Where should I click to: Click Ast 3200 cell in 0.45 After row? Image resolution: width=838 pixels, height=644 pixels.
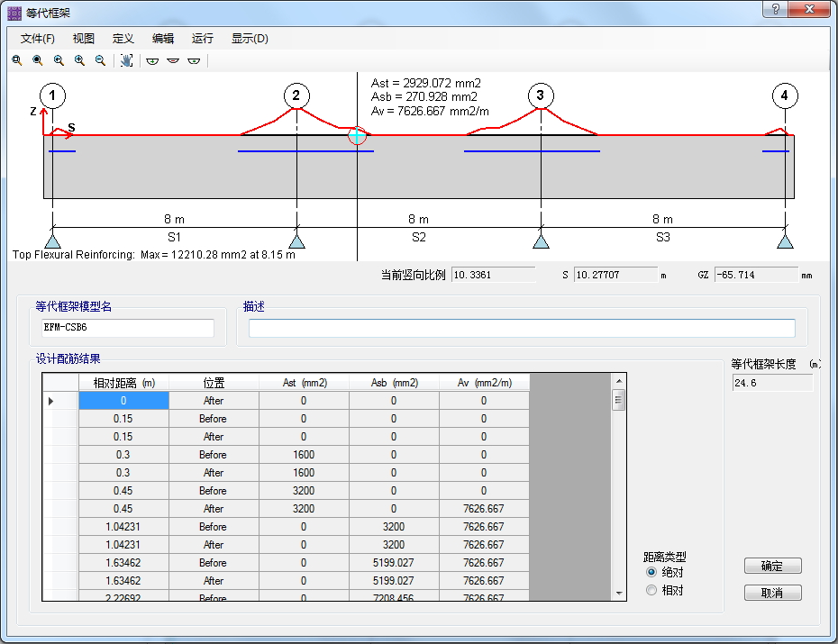pyautogui.click(x=304, y=509)
